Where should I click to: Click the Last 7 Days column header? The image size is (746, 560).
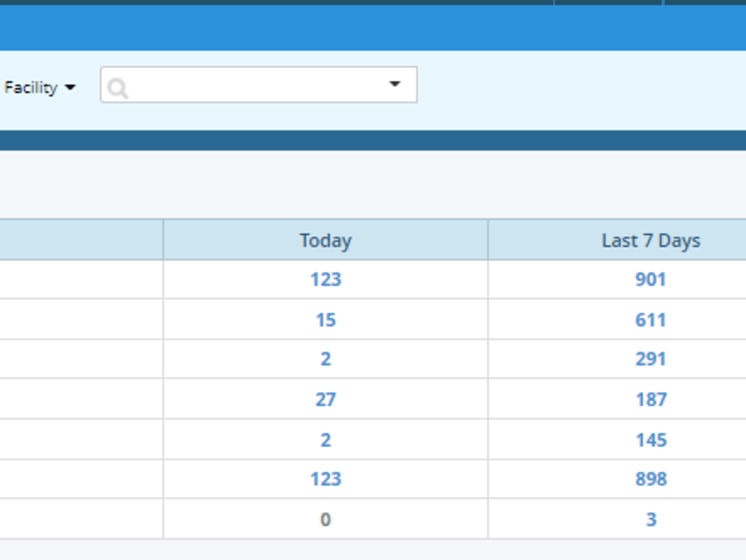click(x=651, y=241)
